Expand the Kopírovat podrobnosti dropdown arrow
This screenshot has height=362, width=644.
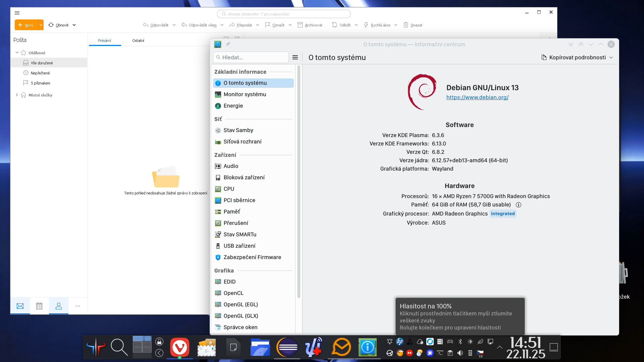point(611,57)
